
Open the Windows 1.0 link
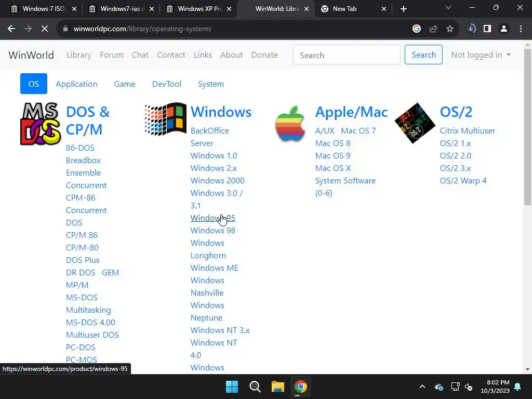coord(214,155)
